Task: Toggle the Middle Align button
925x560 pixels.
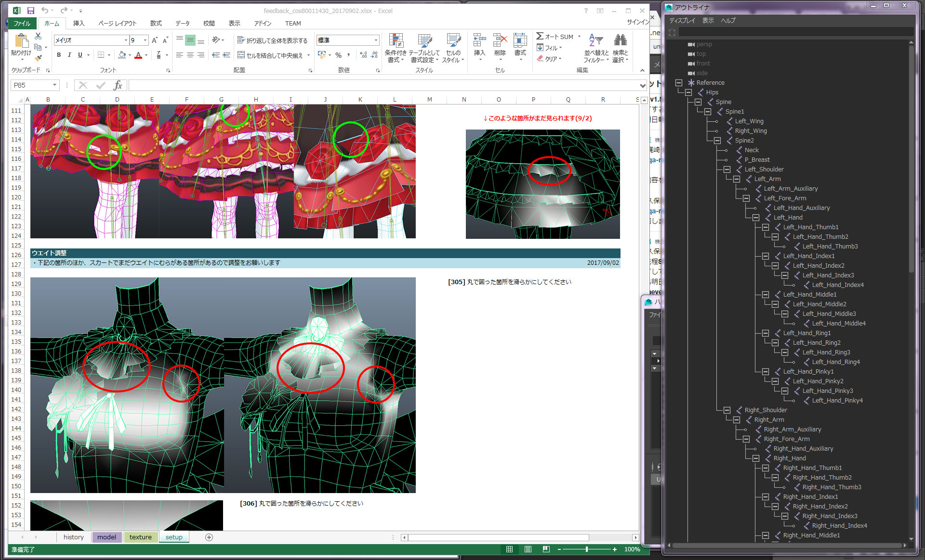Action: pyautogui.click(x=190, y=40)
